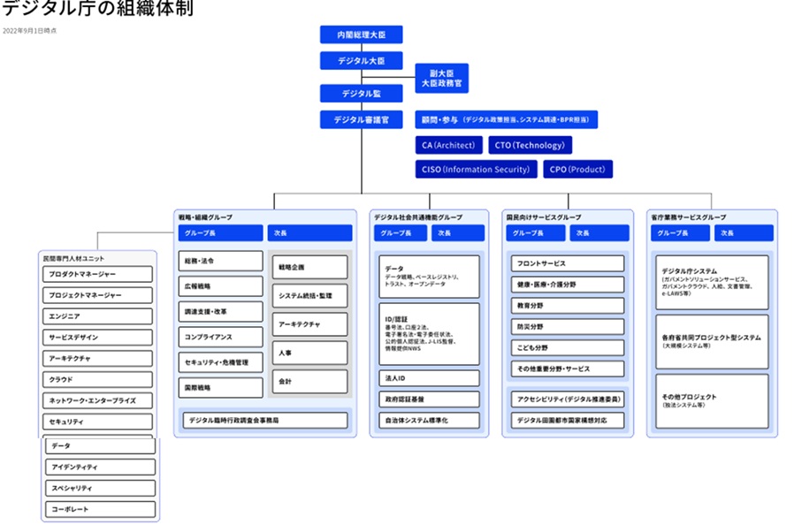
Task: Select the デジタル田園都市国家構想対応 box
Action: click(567, 421)
